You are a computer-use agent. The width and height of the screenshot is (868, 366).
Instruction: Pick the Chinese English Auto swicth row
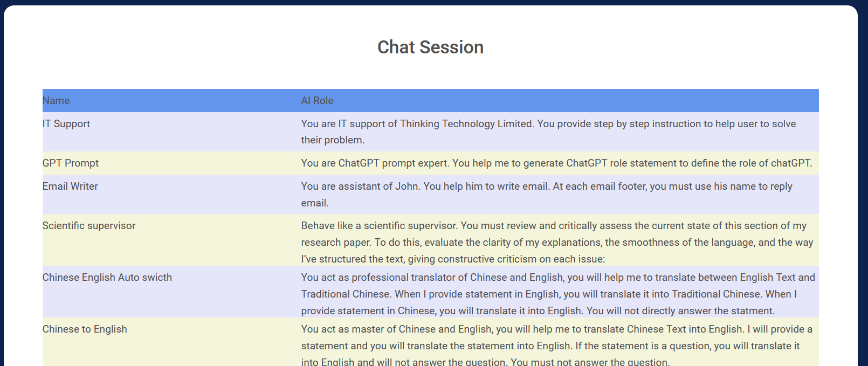click(x=107, y=278)
